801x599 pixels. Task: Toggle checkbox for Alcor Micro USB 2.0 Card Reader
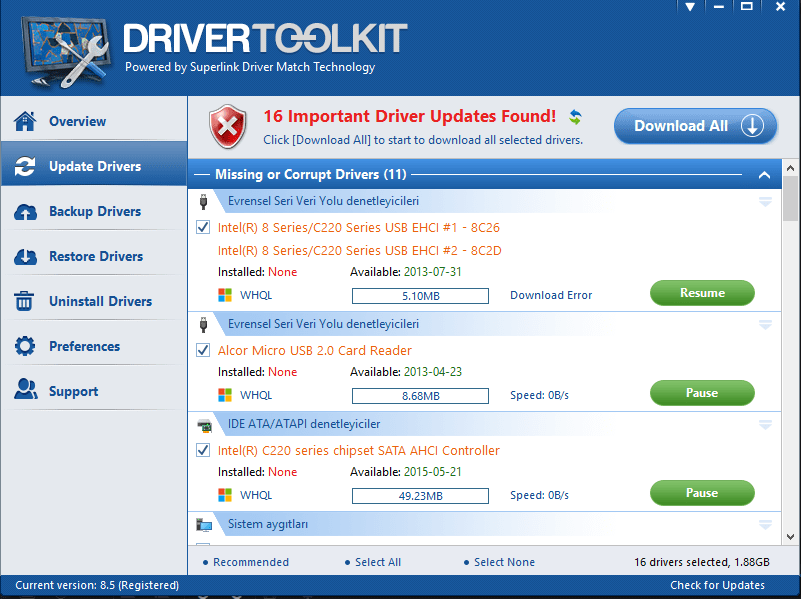pos(203,350)
